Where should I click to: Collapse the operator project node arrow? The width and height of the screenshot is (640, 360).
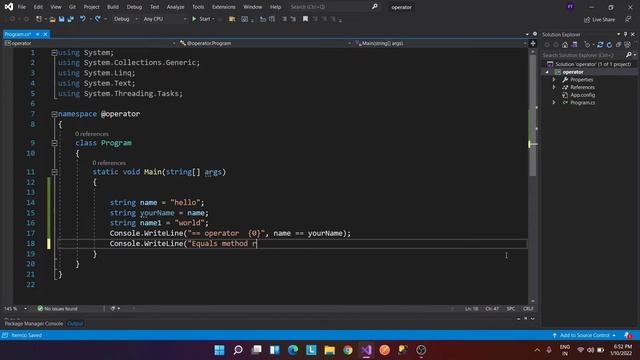(547, 72)
